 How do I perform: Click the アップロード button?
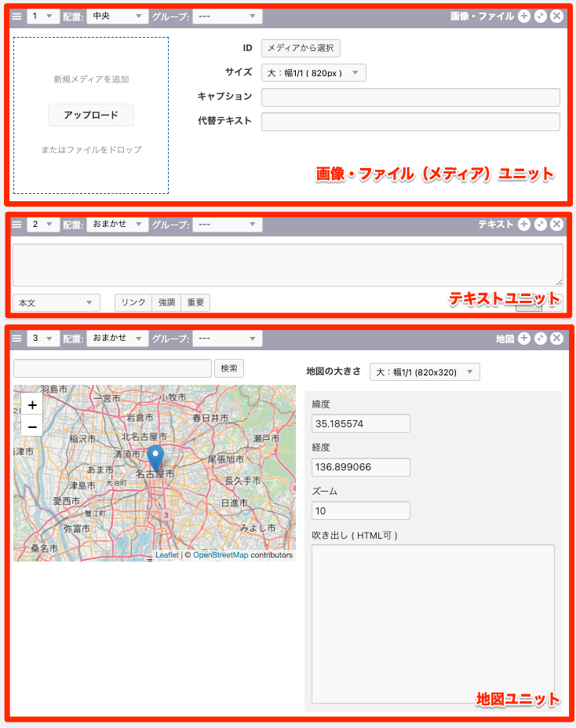[x=91, y=115]
